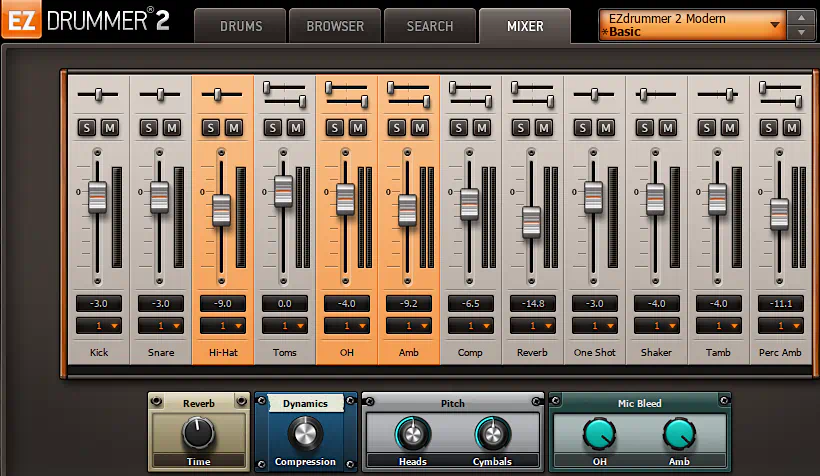820x476 pixels.
Task: Click the Pitch Heads knob
Action: click(x=413, y=434)
